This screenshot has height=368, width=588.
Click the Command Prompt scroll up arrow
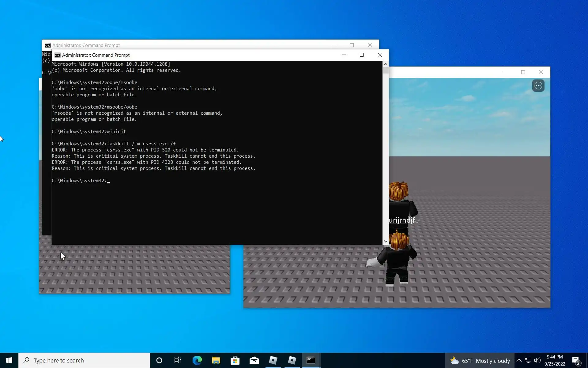386,64
